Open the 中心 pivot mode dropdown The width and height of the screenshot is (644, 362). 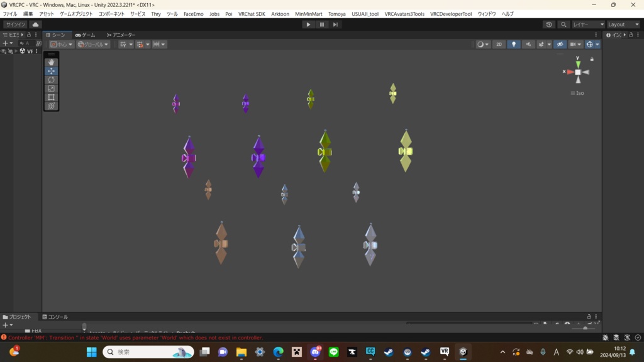61,45
